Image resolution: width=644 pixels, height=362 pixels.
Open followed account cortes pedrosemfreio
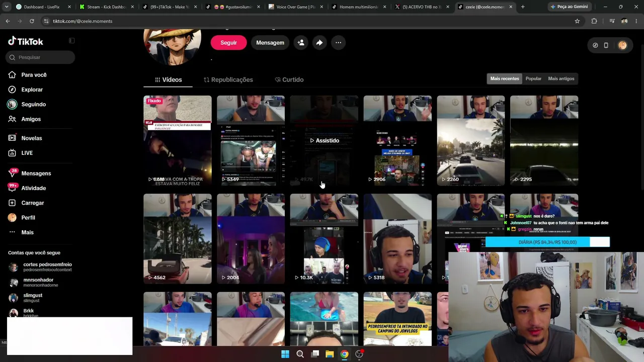pos(40,267)
